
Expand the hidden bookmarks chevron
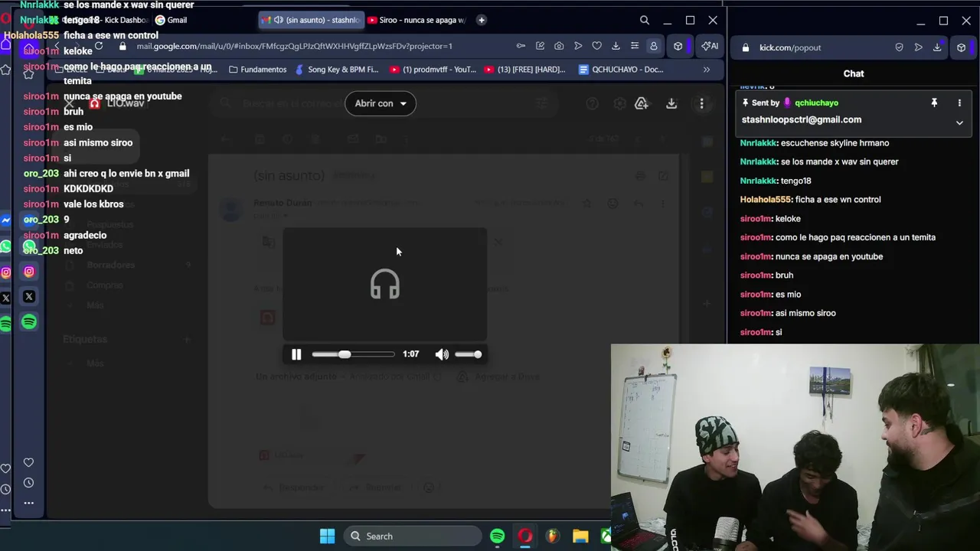click(x=706, y=69)
